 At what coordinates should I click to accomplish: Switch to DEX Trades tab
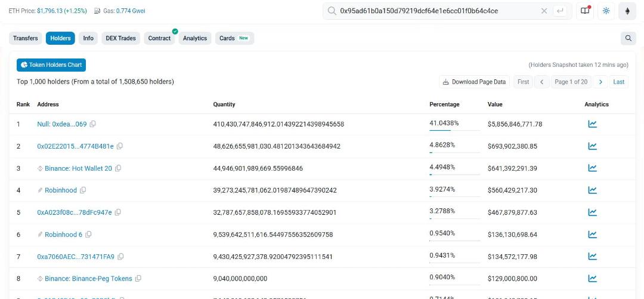(x=120, y=38)
